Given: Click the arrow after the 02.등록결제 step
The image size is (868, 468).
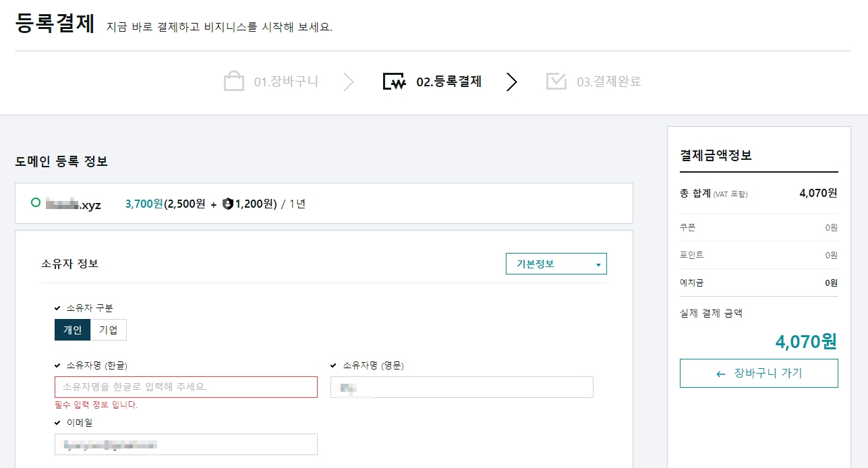Looking at the screenshot, I should [512, 82].
